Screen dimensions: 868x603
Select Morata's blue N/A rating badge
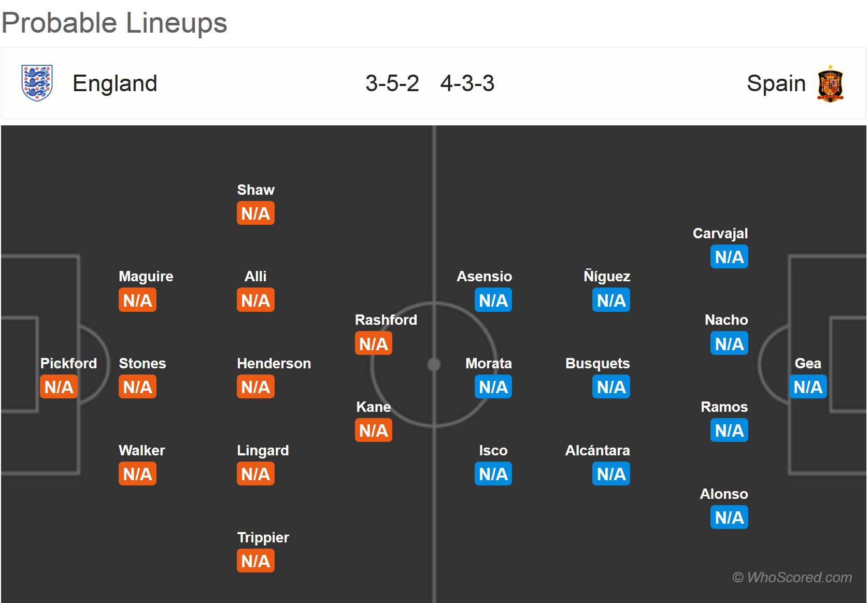(x=493, y=387)
